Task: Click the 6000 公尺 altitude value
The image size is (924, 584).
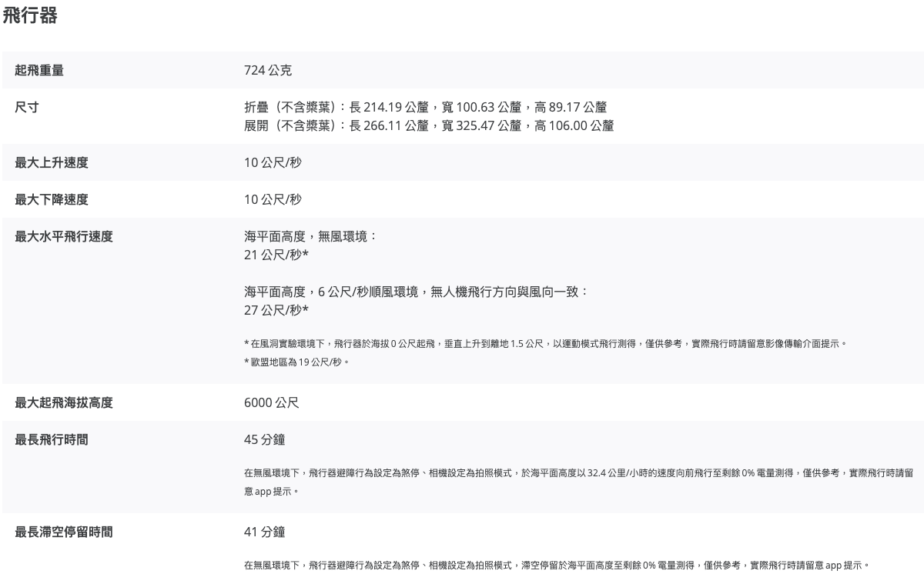Action: (271, 402)
